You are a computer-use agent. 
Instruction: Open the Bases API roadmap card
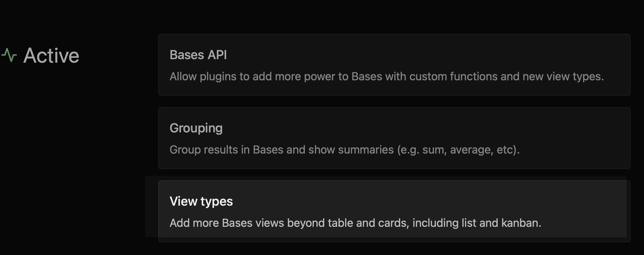coord(394,65)
